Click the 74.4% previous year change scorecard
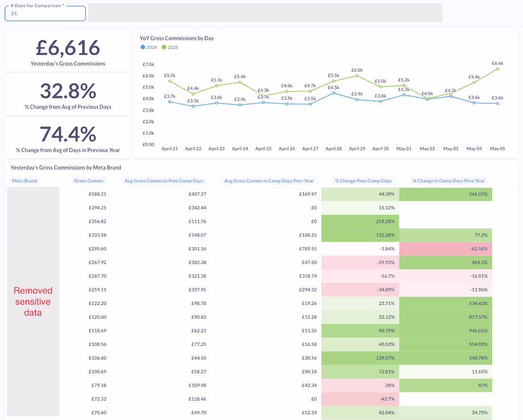523x420 pixels. pyautogui.click(x=68, y=137)
